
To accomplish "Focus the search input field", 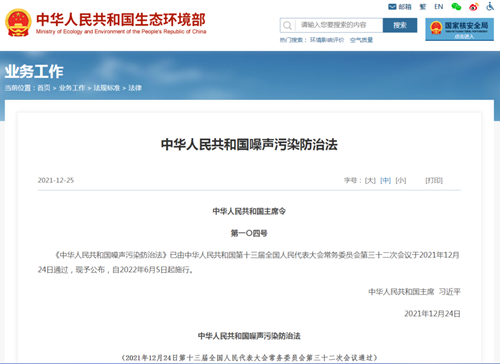I will [x=339, y=25].
